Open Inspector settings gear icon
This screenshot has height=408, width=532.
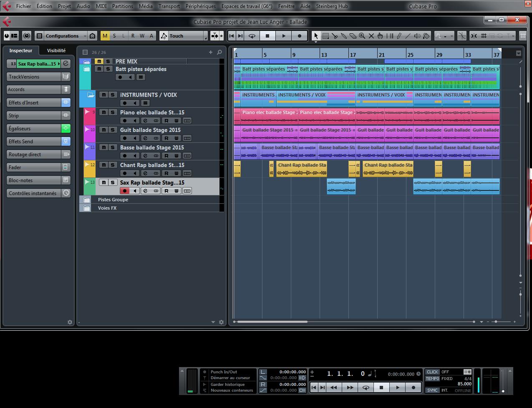coord(70,322)
